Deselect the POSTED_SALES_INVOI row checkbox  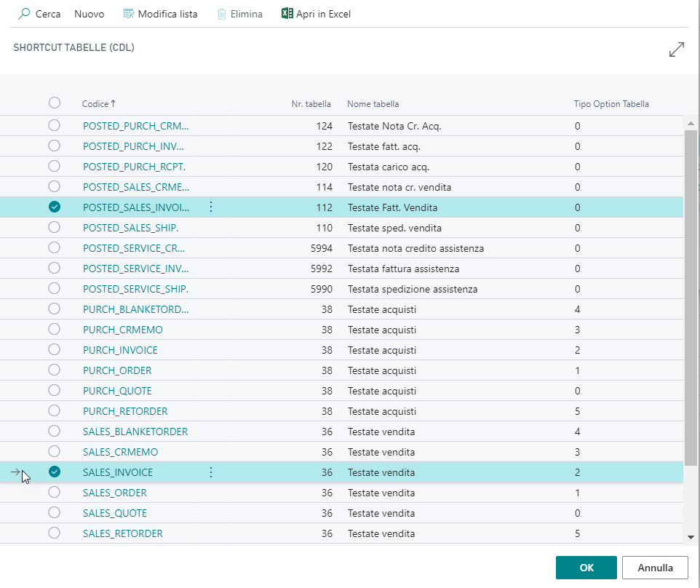54,207
